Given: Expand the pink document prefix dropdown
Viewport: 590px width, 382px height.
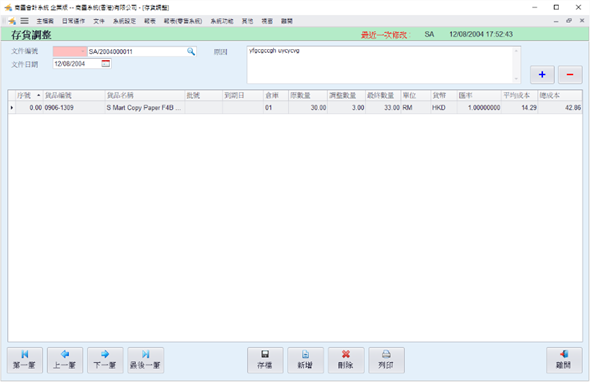Looking at the screenshot, I should 82,52.
